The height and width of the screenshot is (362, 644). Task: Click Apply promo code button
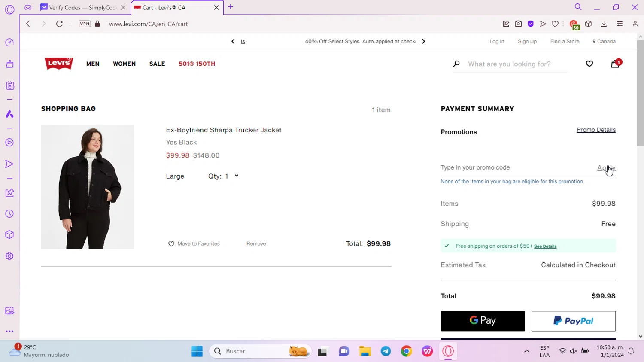pyautogui.click(x=606, y=168)
